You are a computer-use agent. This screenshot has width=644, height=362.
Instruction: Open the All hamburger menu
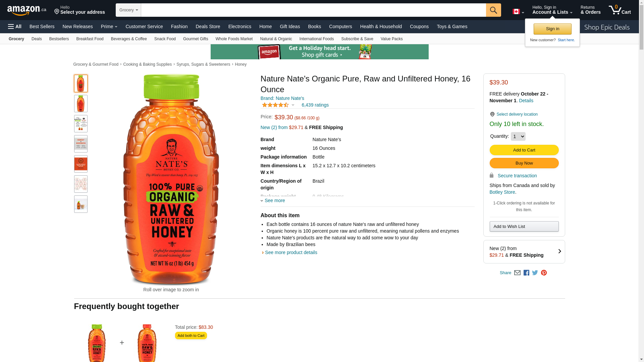(15, 26)
